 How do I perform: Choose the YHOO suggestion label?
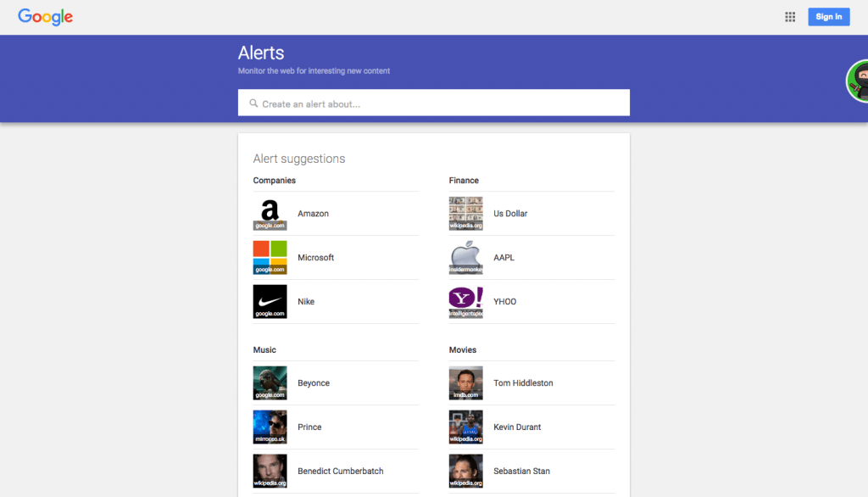[505, 301]
